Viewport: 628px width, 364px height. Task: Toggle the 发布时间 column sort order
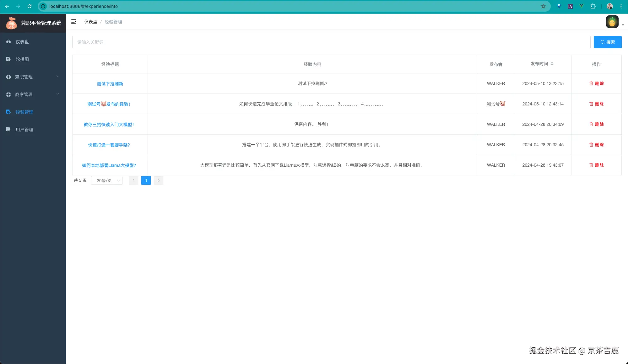[x=552, y=64]
